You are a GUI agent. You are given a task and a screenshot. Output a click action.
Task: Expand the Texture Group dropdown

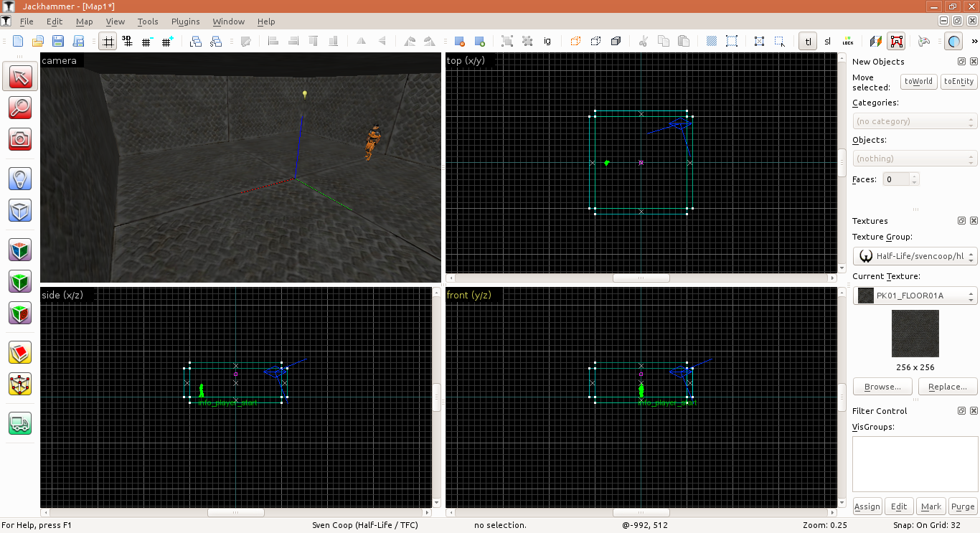[x=915, y=256]
